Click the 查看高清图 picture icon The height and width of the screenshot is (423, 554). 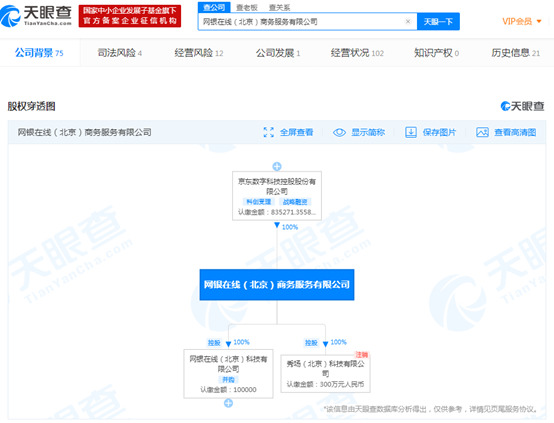click(x=482, y=132)
